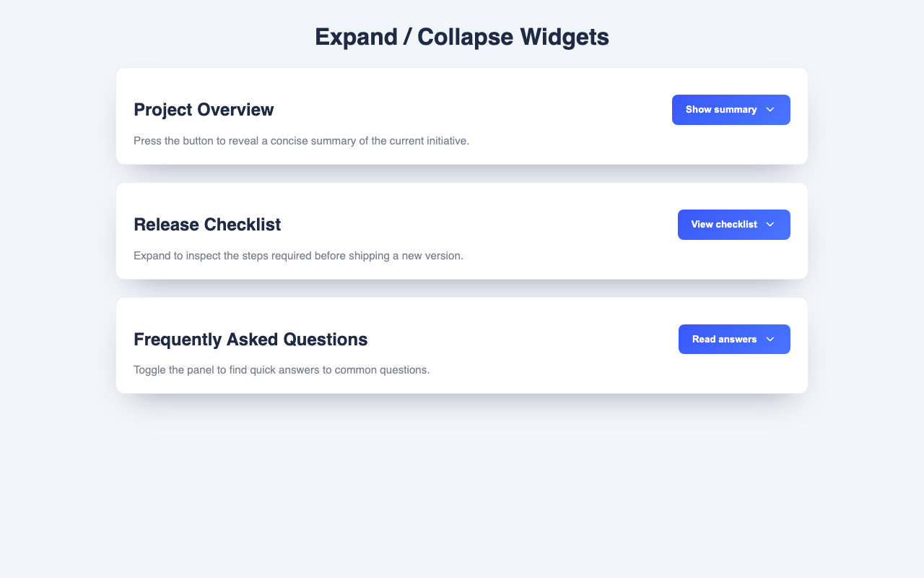Click the Project Overview description text
The width and height of the screenshot is (924, 578).
(301, 141)
